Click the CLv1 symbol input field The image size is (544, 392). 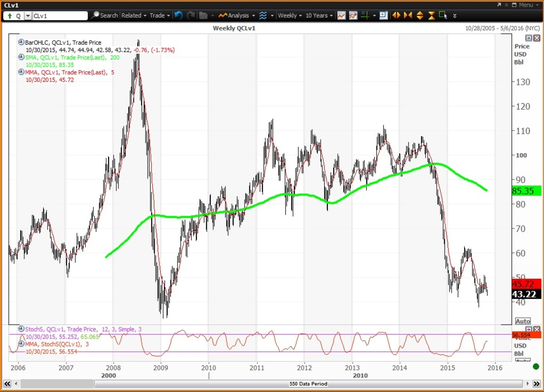(59, 16)
